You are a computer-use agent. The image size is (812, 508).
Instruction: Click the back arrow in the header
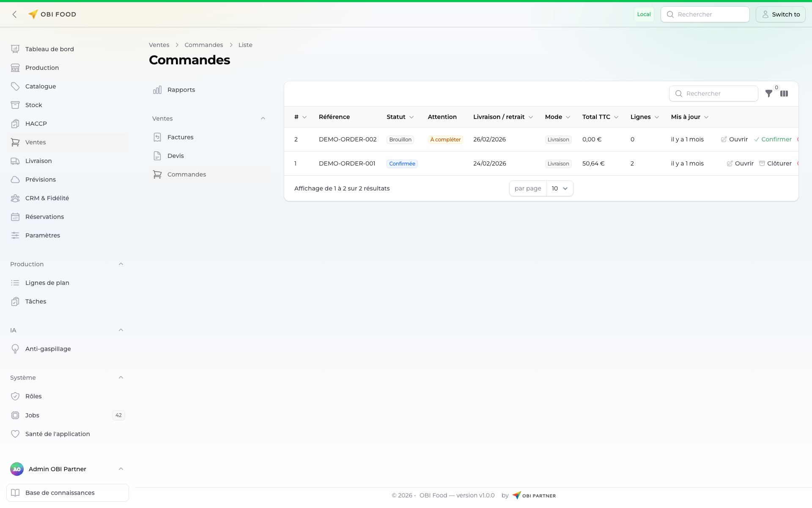pyautogui.click(x=15, y=14)
